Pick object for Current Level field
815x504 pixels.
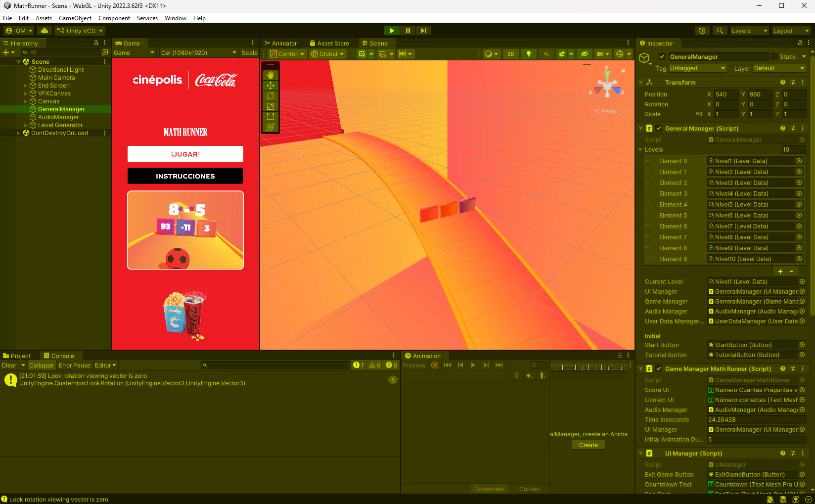[802, 281]
